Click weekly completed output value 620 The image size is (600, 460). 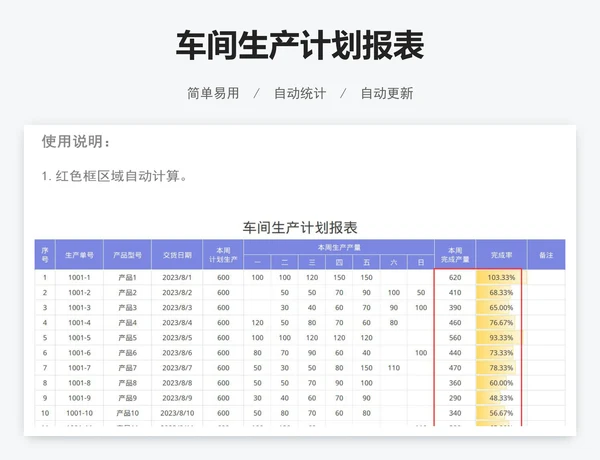[455, 277]
